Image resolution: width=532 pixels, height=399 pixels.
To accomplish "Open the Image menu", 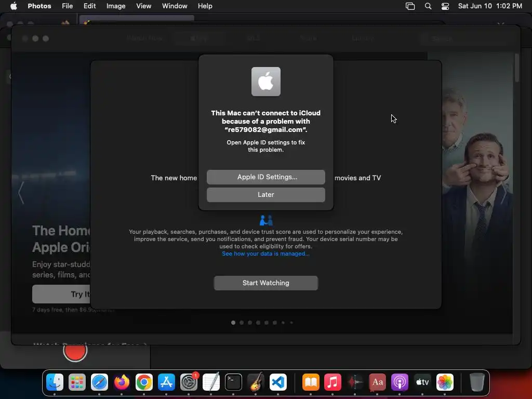I will (x=116, y=6).
